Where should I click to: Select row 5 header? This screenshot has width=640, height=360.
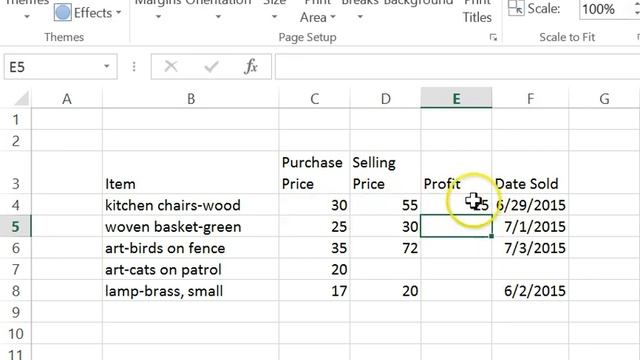(16, 227)
